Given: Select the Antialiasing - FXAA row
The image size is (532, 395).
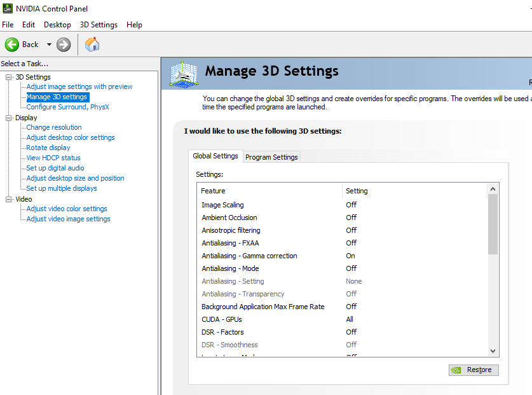Looking at the screenshot, I should coord(343,243).
